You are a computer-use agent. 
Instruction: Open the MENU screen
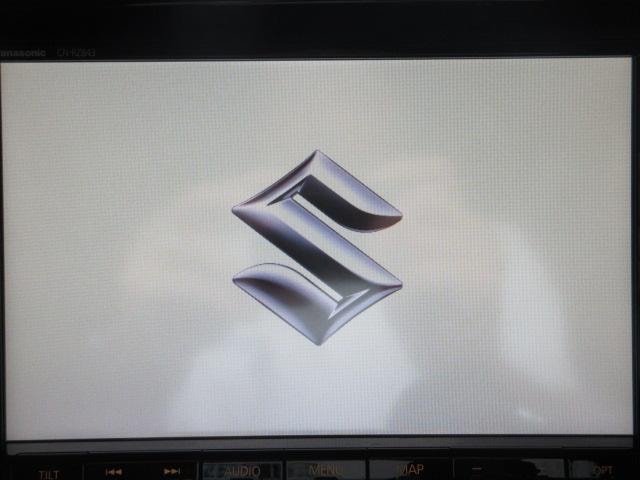coord(325,470)
